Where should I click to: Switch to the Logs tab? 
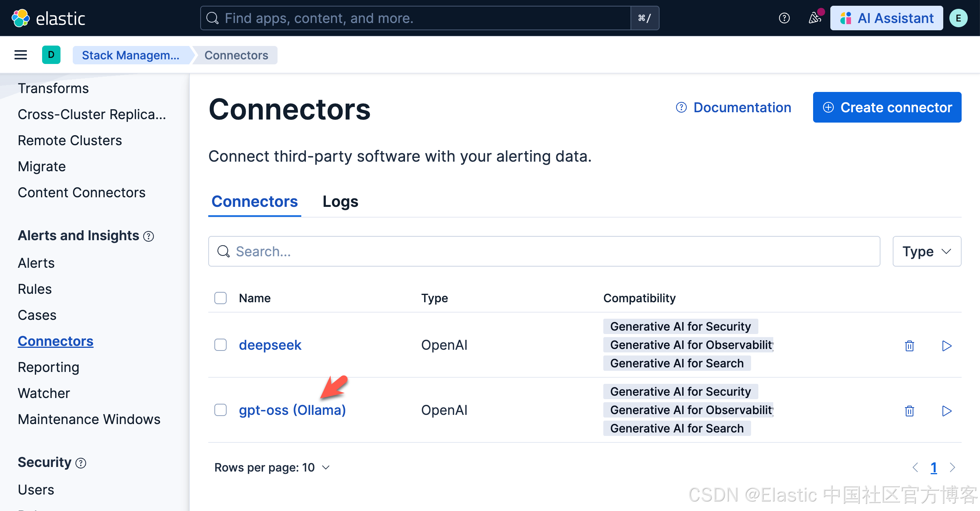pyautogui.click(x=340, y=201)
